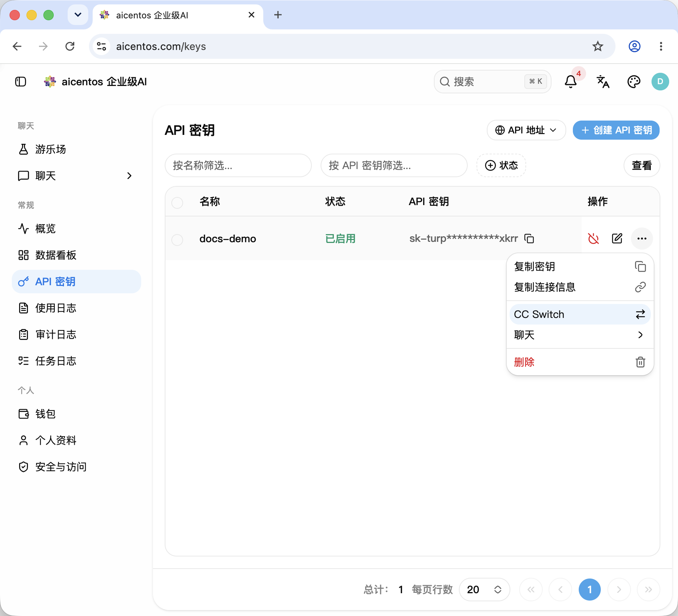This screenshot has height=616, width=678.
Task: Open the user avatar D menu
Action: pyautogui.click(x=660, y=82)
